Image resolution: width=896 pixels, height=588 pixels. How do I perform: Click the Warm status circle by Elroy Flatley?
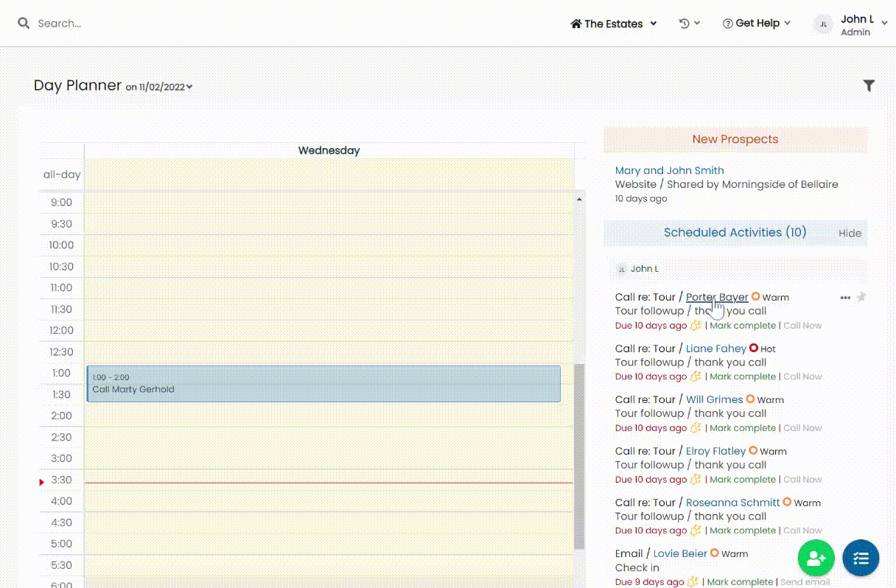(x=753, y=450)
